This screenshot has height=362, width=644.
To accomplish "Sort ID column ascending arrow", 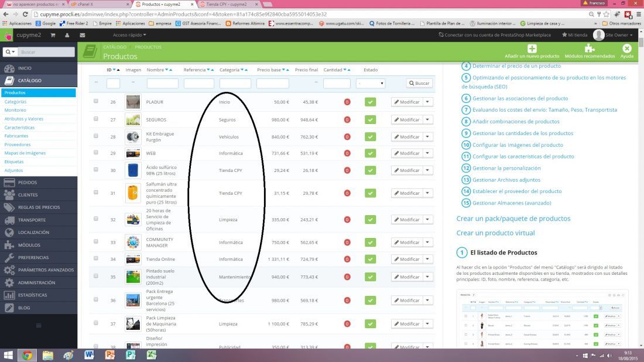I will pos(118,70).
